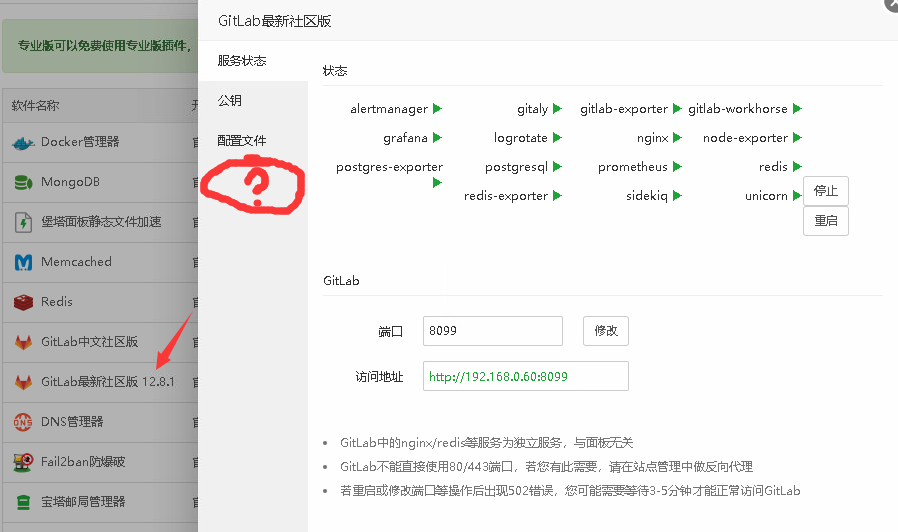Click green status arrow next to gitlab-exporter
This screenshot has height=532, width=898.
pyautogui.click(x=677, y=109)
